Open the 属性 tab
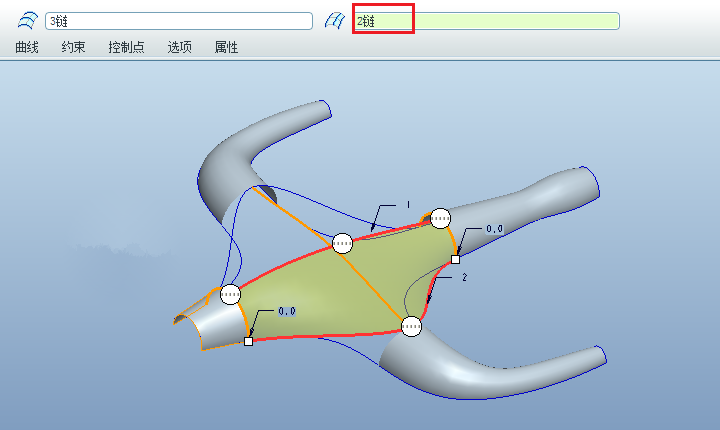 (x=226, y=47)
